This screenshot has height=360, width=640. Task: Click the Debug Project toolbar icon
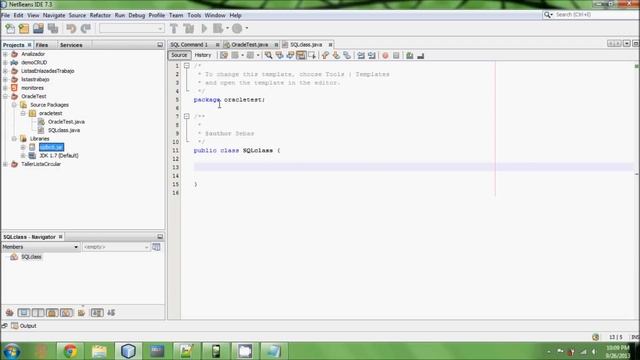(x=218, y=29)
